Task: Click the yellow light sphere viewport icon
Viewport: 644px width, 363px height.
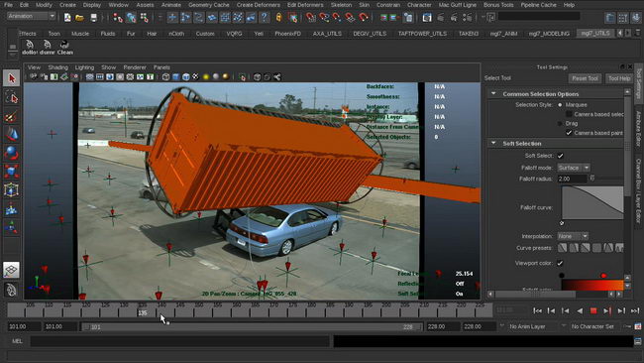Action: pos(206,77)
